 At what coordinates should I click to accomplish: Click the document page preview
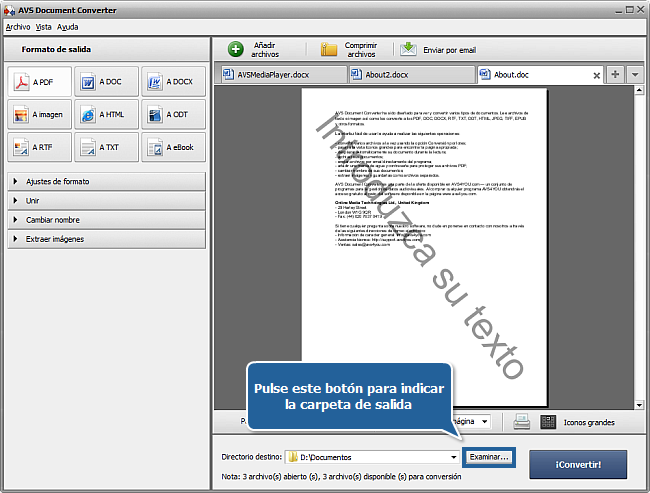click(x=424, y=248)
